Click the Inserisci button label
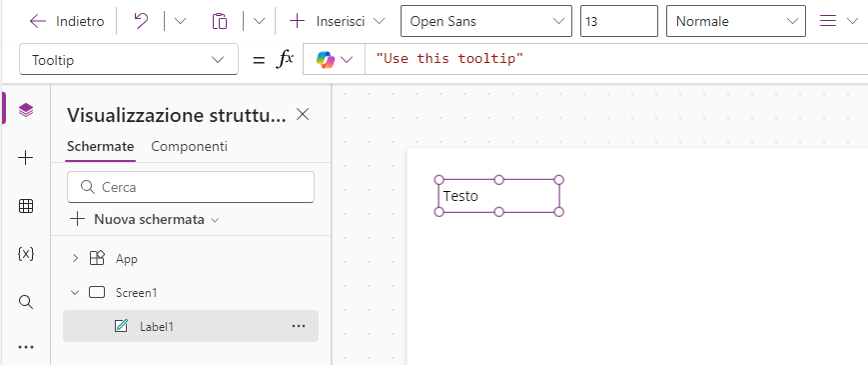868x365 pixels. (x=341, y=22)
